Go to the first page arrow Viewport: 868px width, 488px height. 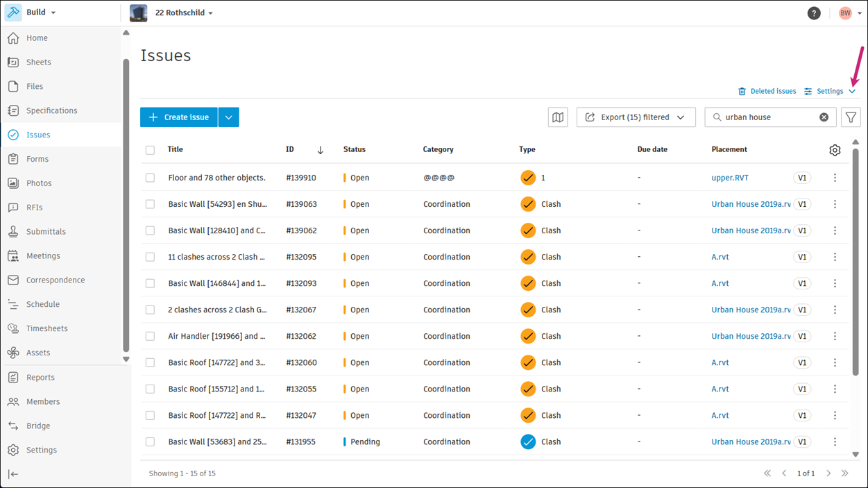pyautogui.click(x=767, y=473)
